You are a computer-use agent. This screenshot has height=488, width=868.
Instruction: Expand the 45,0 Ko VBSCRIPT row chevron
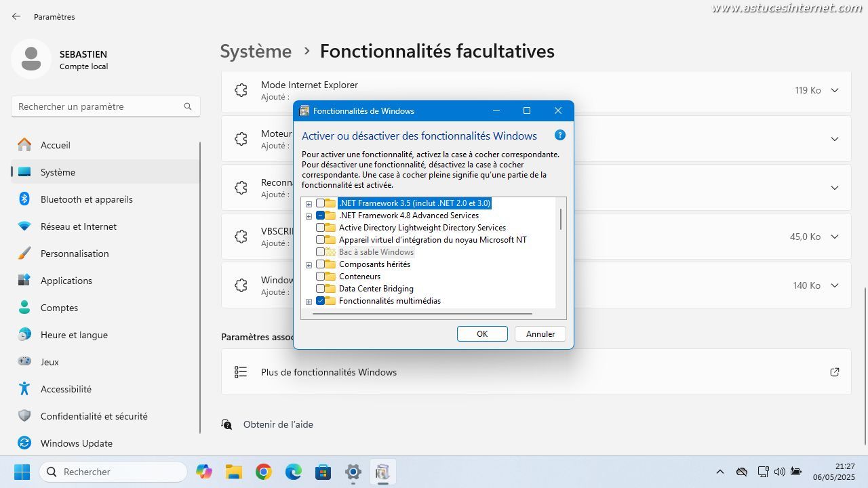835,237
